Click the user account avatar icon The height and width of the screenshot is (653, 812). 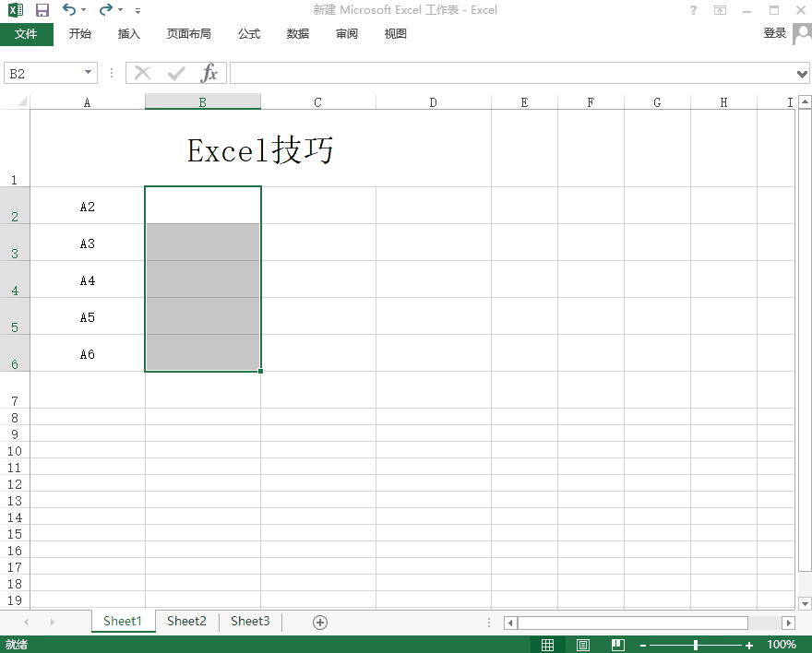tap(802, 34)
